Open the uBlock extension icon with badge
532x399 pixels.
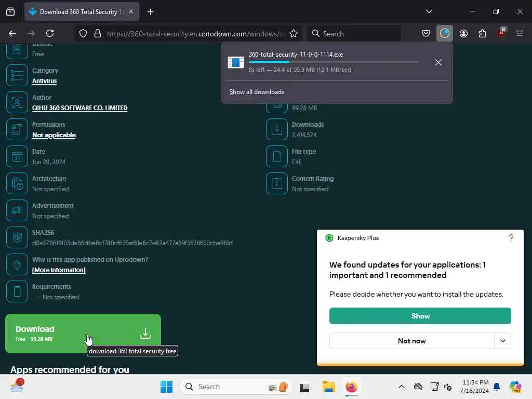501,33
